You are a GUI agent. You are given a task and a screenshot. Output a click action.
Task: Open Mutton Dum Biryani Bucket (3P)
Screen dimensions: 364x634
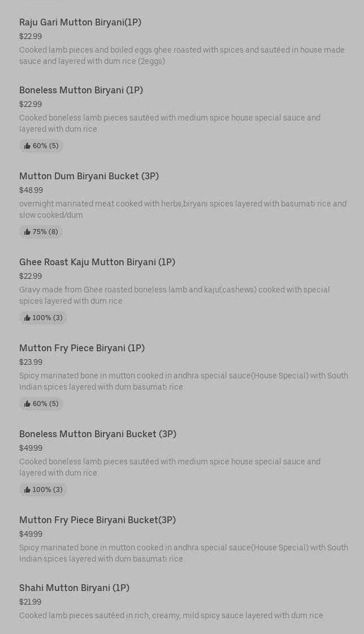(x=89, y=176)
